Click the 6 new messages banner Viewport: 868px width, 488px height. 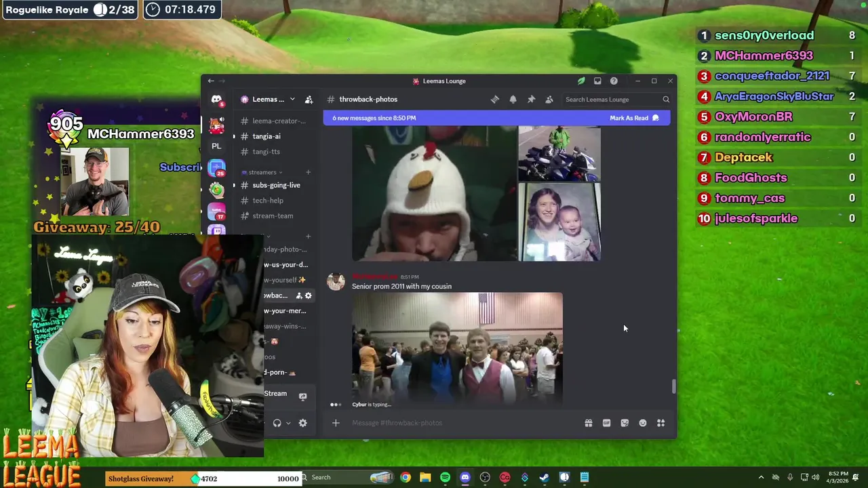point(496,118)
